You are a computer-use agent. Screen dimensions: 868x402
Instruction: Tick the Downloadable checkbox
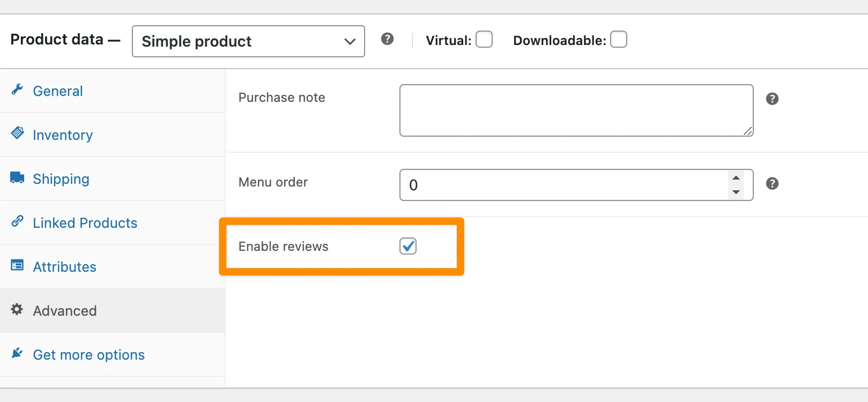tap(619, 40)
